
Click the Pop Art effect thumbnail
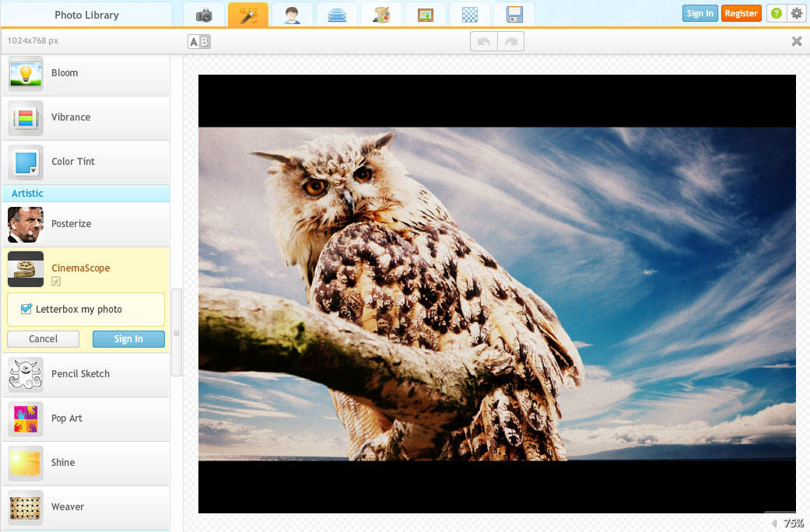tap(26, 418)
